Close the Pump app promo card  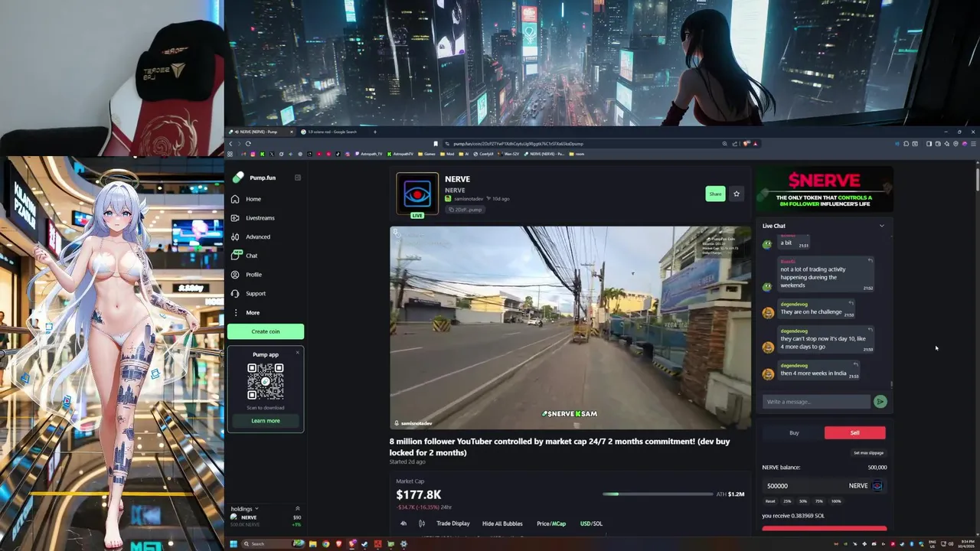[x=299, y=353]
